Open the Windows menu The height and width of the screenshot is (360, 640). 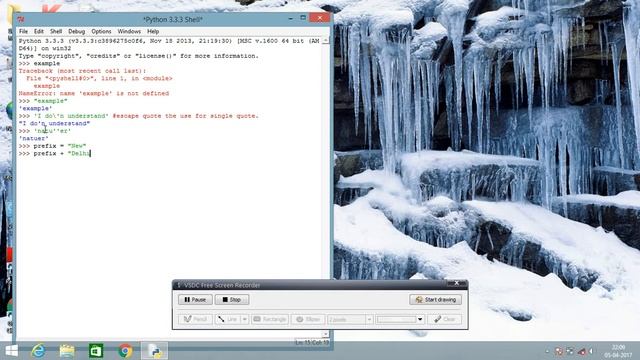tap(129, 31)
